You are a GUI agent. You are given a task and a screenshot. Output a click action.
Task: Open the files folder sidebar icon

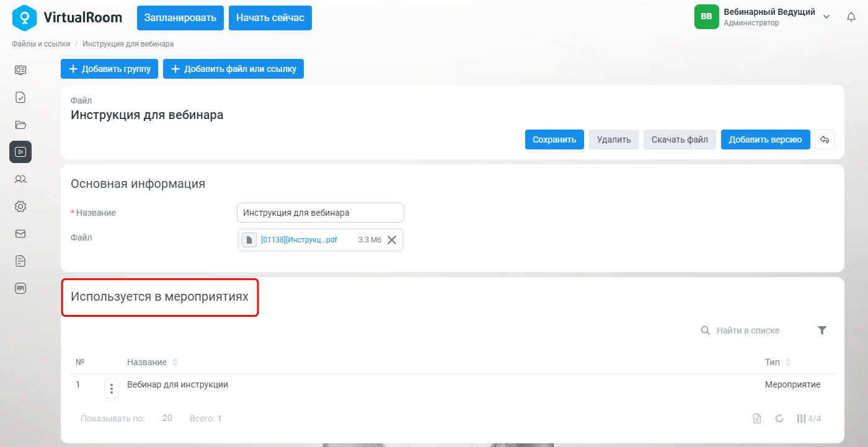20,125
